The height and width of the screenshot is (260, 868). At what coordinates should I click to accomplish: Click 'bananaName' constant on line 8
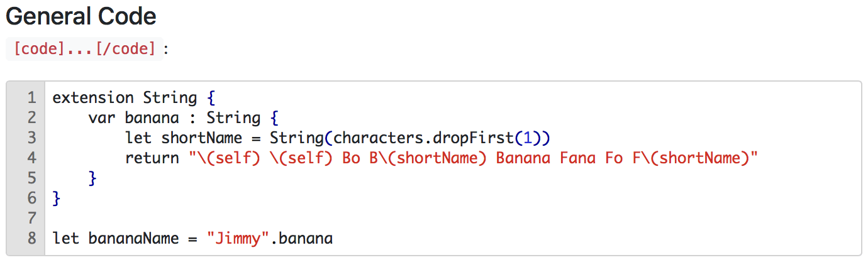[x=134, y=239]
